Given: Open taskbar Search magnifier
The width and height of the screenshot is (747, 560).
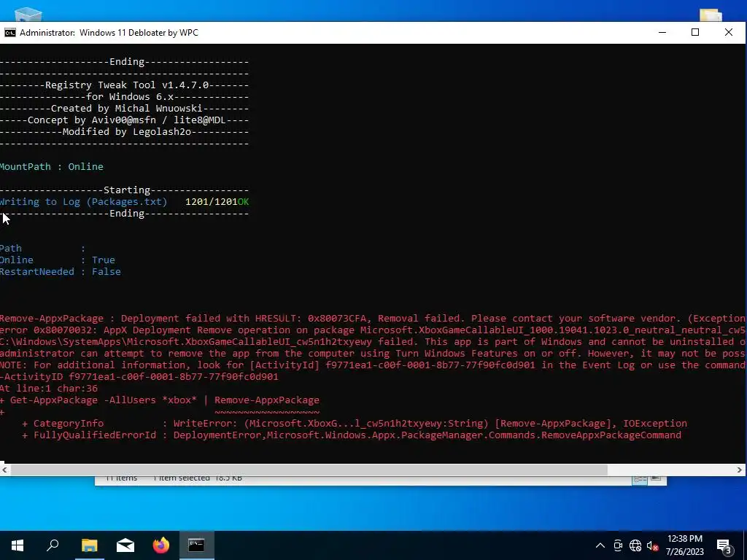Looking at the screenshot, I should tap(53, 545).
